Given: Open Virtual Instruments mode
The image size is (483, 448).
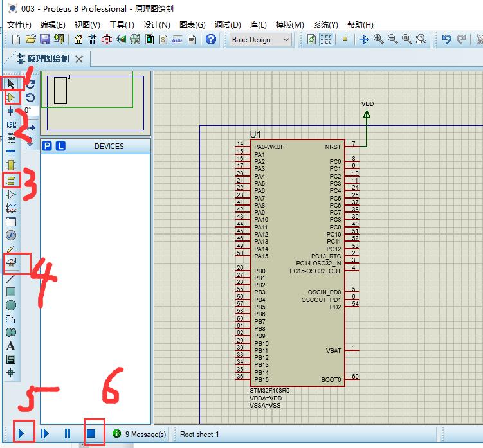Looking at the screenshot, I should pyautogui.click(x=11, y=263).
